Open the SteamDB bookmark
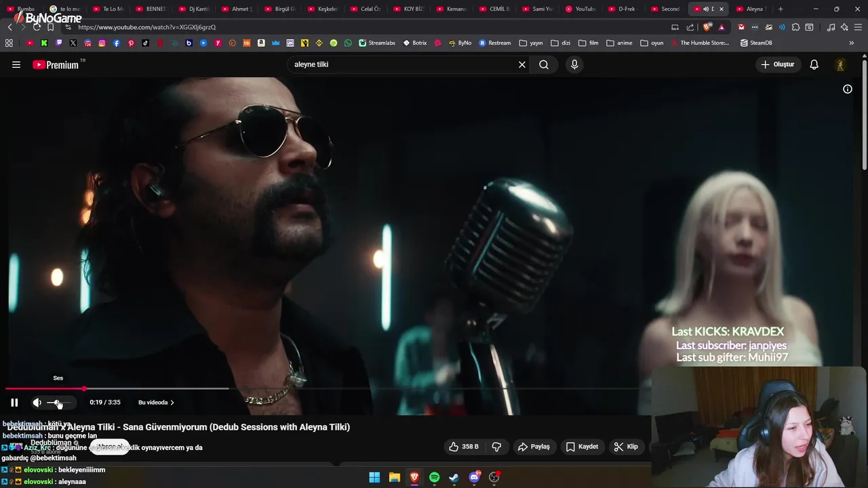868x488 pixels. 756,43
